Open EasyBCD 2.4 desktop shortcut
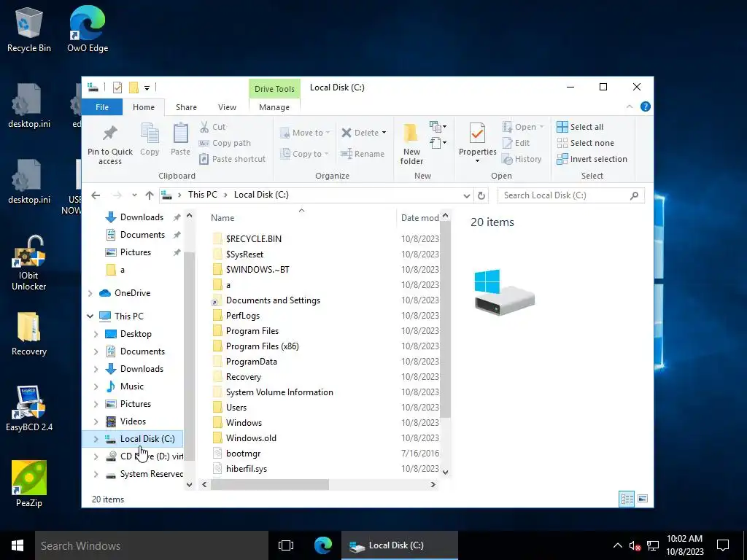 tap(29, 408)
